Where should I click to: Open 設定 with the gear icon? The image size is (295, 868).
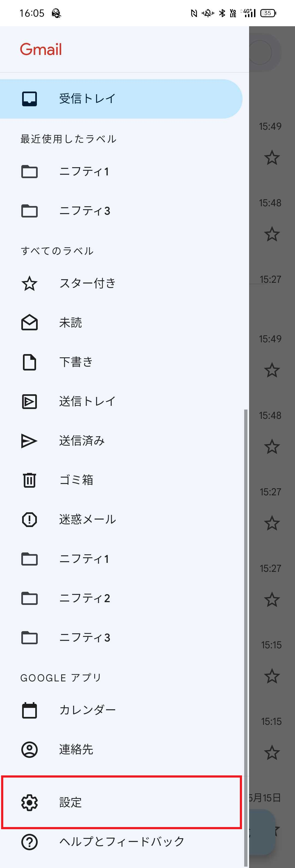tap(121, 802)
